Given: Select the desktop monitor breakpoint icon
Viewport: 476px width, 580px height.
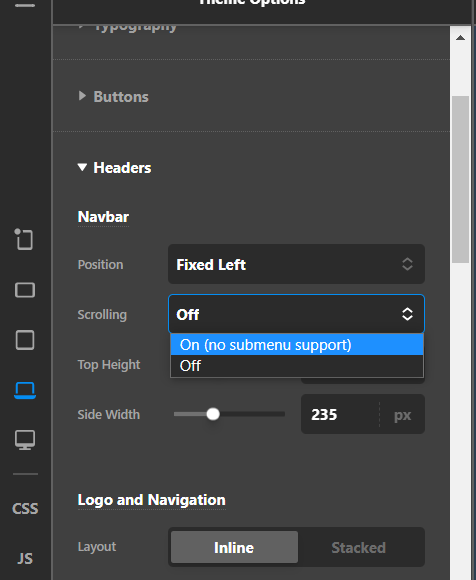Looking at the screenshot, I should [x=25, y=440].
